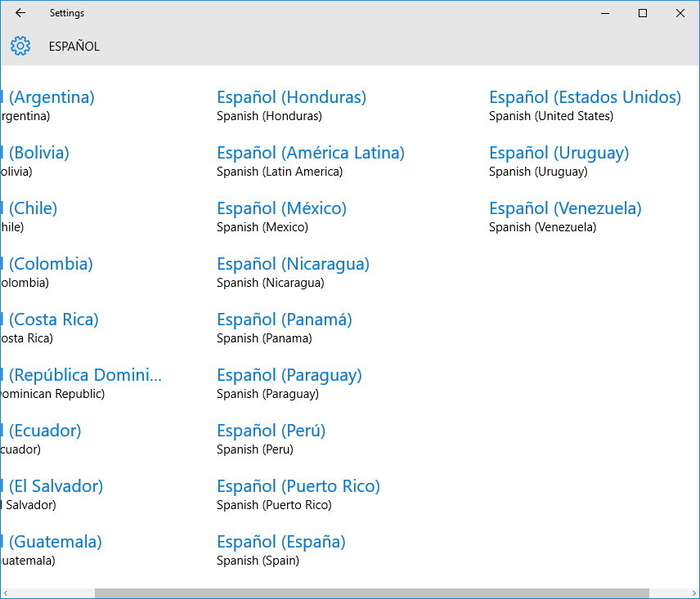Open Español (México)
The height and width of the screenshot is (599, 700).
click(x=281, y=208)
